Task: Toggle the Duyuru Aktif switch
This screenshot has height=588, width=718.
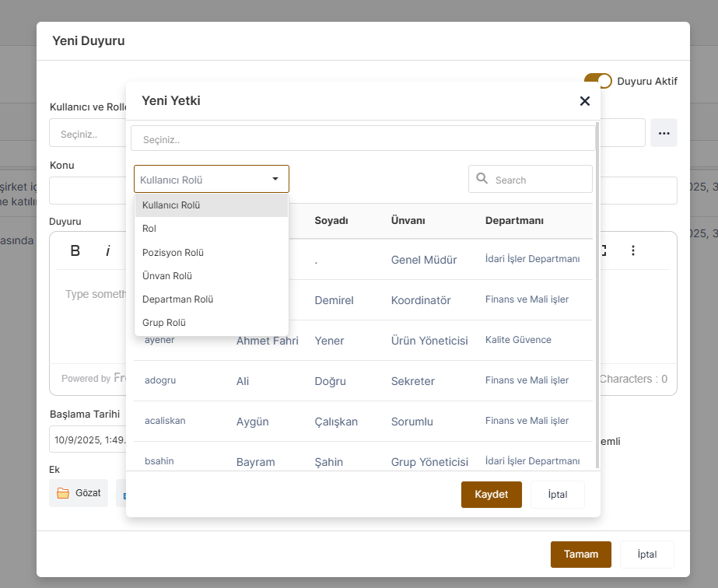Action: pos(598,81)
